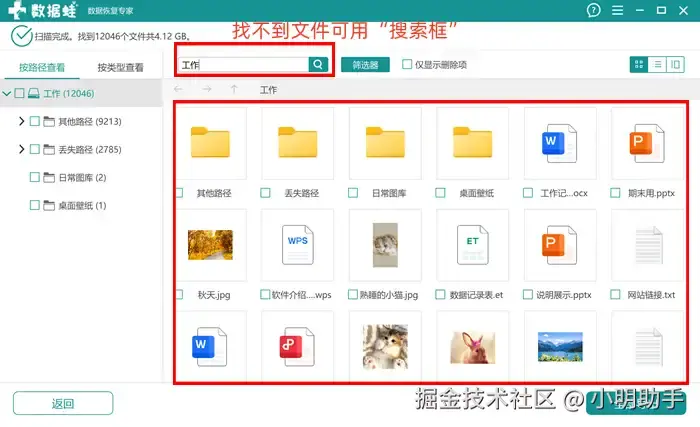Image resolution: width=700 pixels, height=427 pixels.
Task: Tick checkbox for 数据记录表.et file
Action: coord(440,295)
